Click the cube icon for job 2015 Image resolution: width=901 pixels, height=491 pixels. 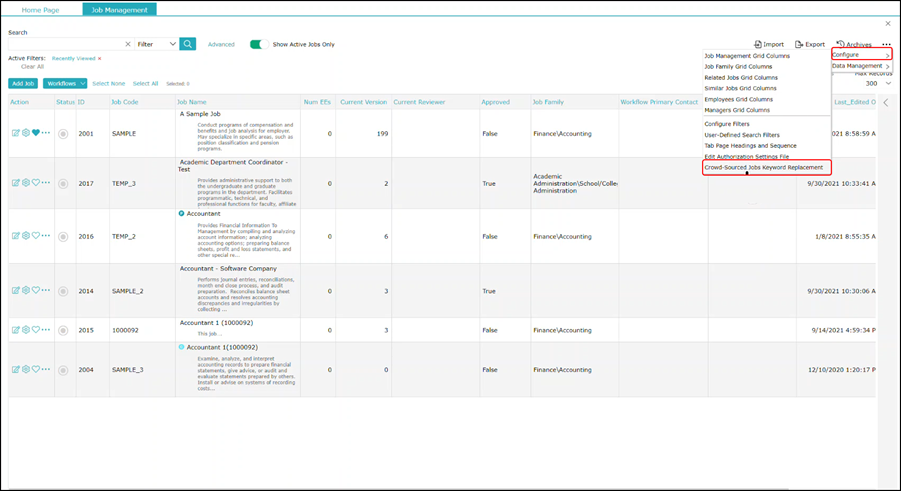click(x=26, y=330)
